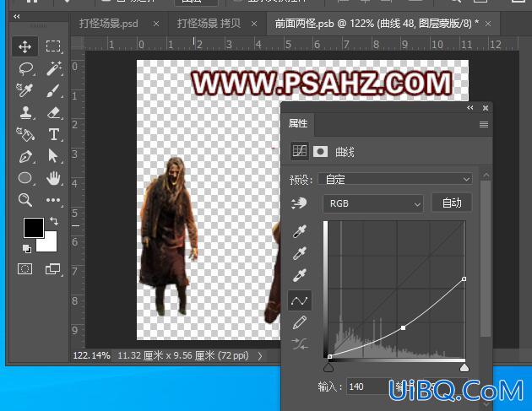
Task: Click the zoom percentage 122.14% field
Action: coord(91,356)
